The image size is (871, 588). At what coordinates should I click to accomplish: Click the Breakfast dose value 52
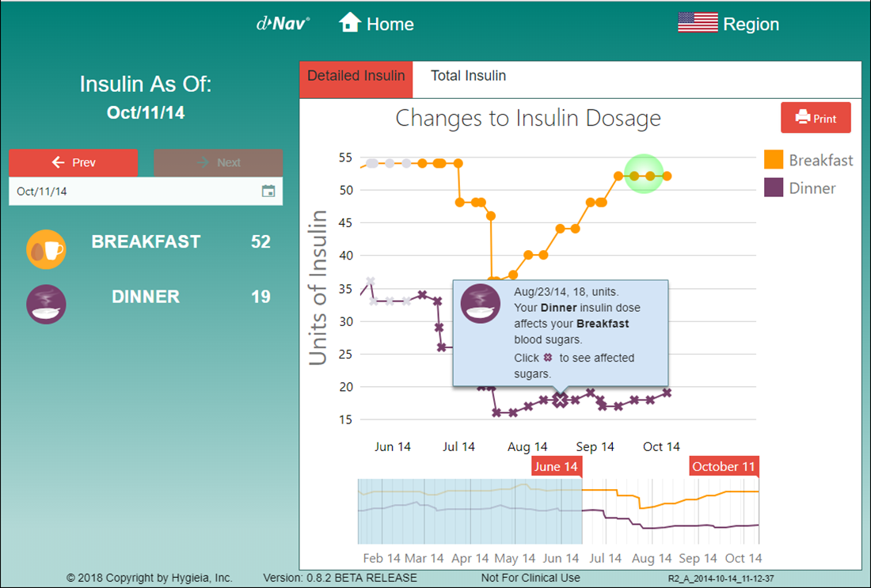coord(261,242)
